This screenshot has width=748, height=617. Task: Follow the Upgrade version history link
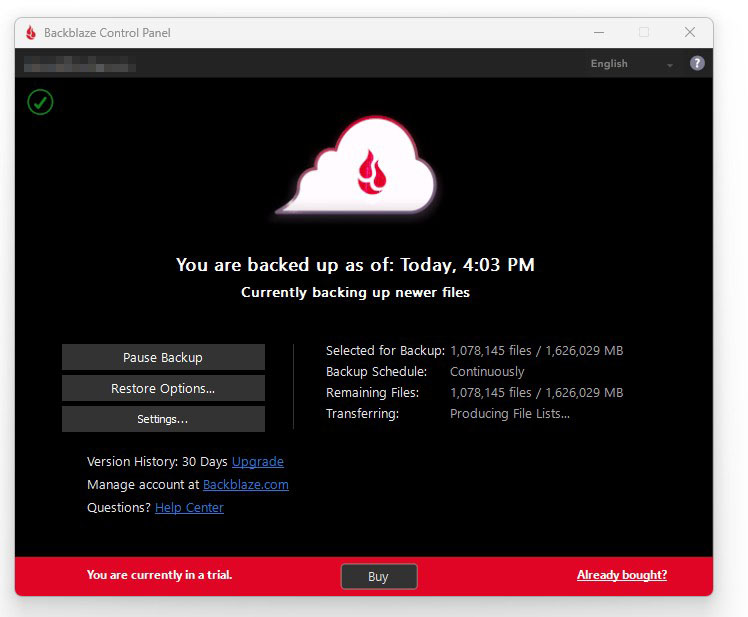coord(258,462)
